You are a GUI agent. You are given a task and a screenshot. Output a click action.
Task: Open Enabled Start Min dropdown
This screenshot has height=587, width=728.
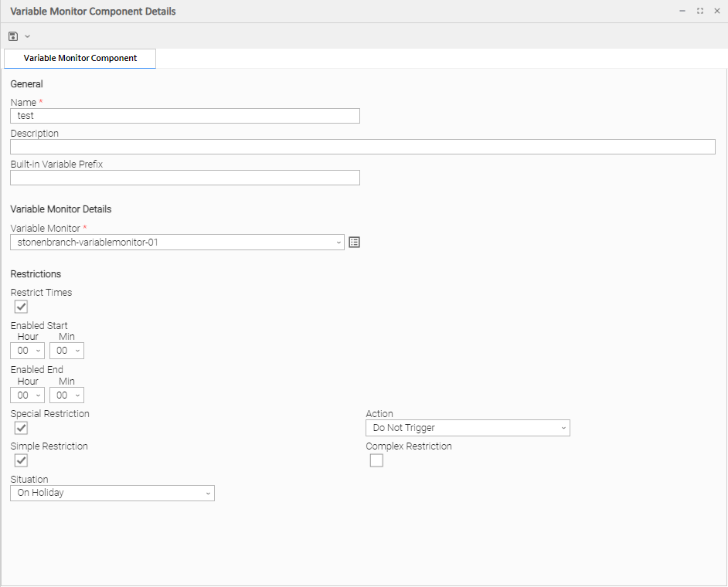[x=66, y=351]
